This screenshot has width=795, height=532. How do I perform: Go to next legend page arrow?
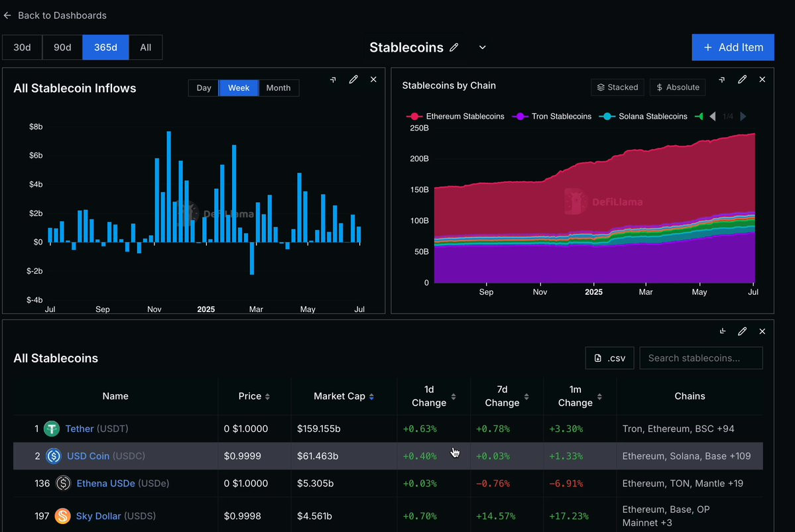coord(743,117)
